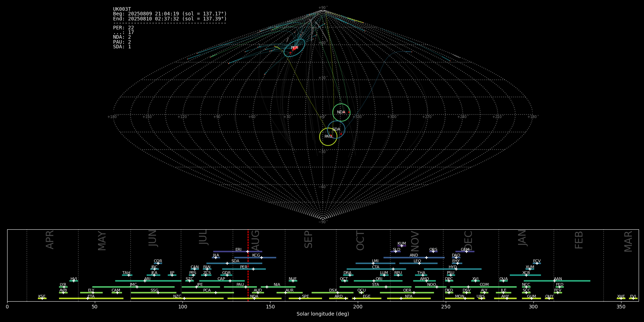Click the SDA radiant circle on sky map
The height and width of the screenshot is (322, 644).
(x=336, y=130)
